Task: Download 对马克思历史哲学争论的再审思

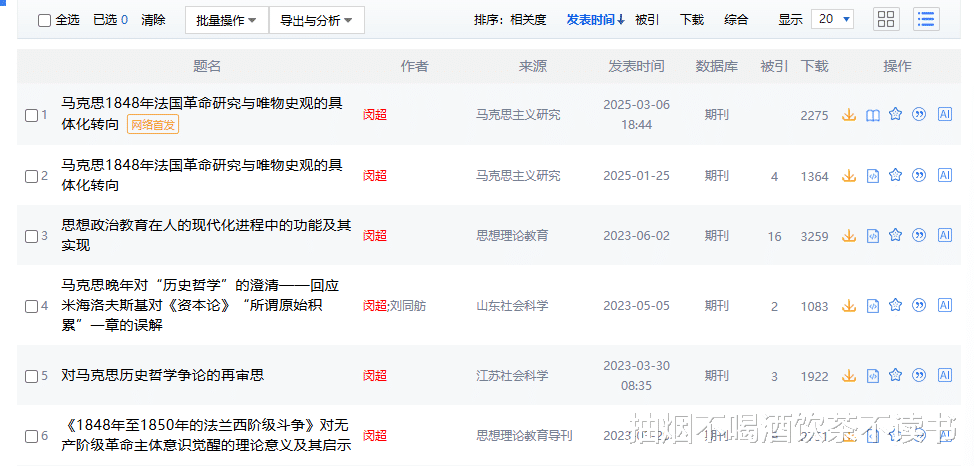Action: (849, 376)
